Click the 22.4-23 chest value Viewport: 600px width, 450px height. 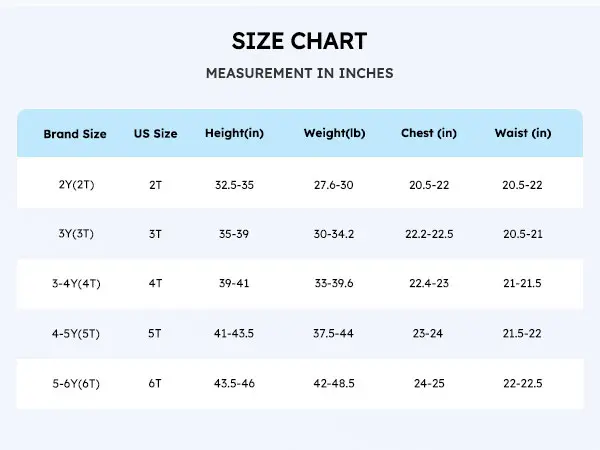(x=429, y=284)
